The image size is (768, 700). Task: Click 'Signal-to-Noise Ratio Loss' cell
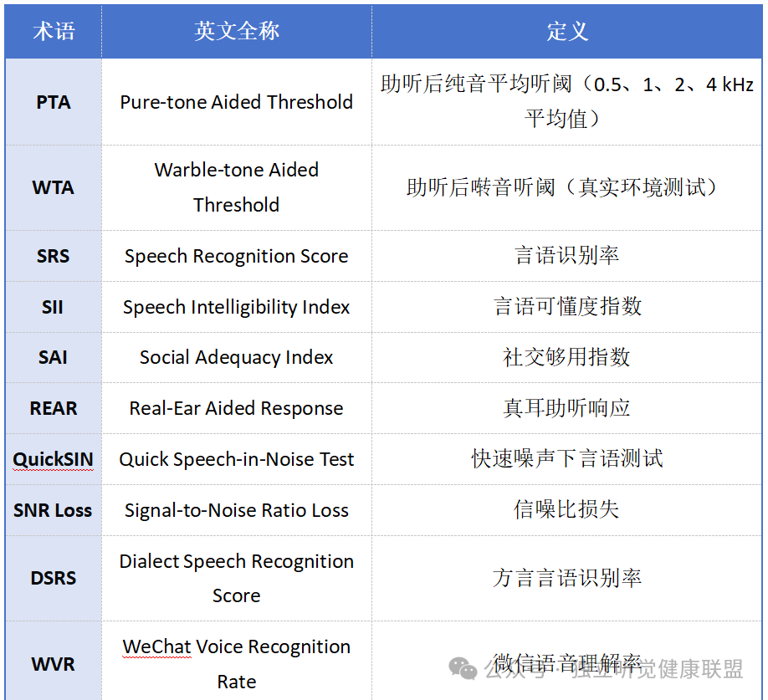[x=237, y=510]
